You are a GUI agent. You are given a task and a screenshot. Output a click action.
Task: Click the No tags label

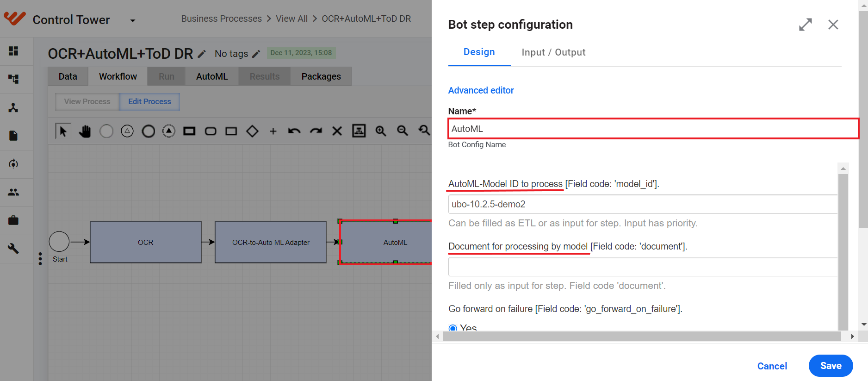pos(231,54)
